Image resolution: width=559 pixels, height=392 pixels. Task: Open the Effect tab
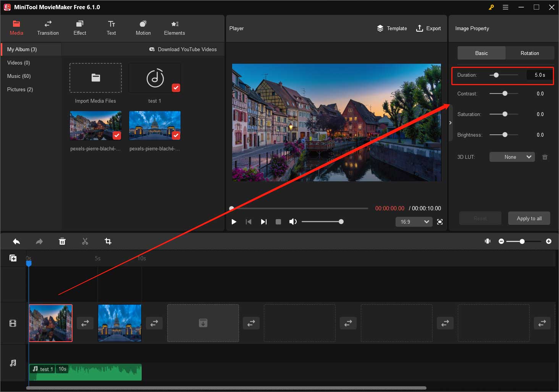80,28
